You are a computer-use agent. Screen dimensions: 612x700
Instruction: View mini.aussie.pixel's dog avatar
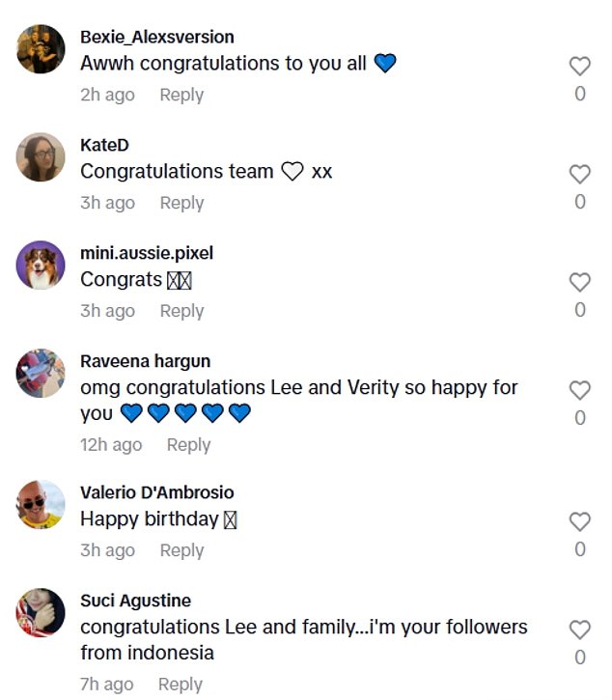click(42, 266)
